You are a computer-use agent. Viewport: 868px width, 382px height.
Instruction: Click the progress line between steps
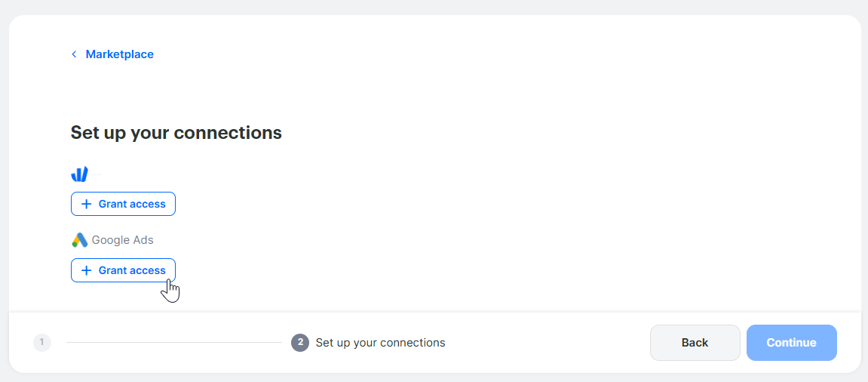point(173,343)
